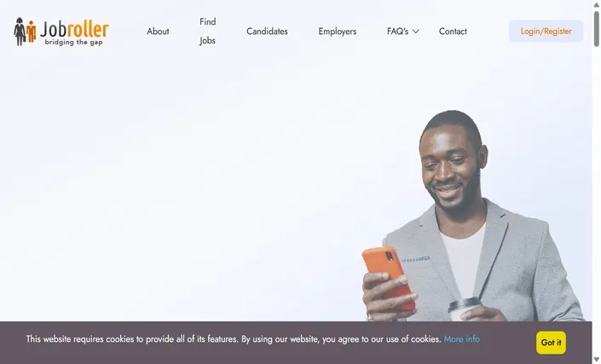
Task: Click the Jobroller logo
Action: click(61, 32)
